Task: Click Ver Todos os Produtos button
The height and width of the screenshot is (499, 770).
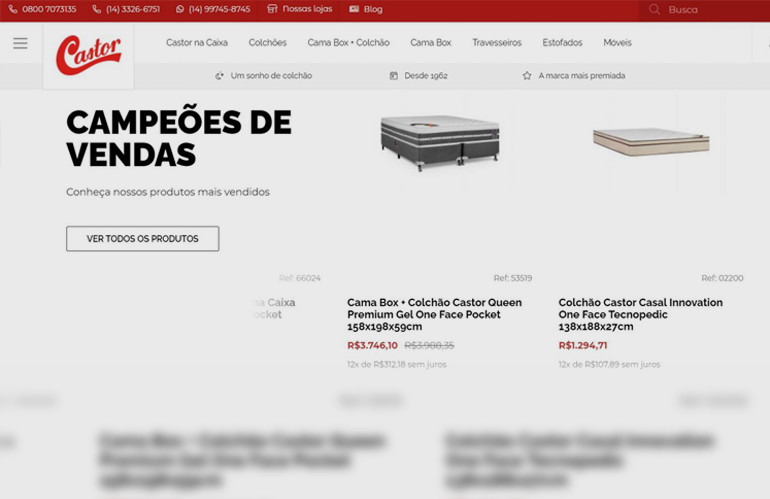Action: pyautogui.click(x=142, y=239)
